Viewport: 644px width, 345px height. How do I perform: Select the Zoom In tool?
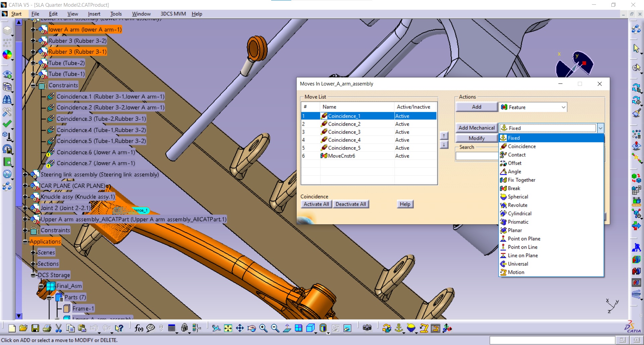point(263,329)
